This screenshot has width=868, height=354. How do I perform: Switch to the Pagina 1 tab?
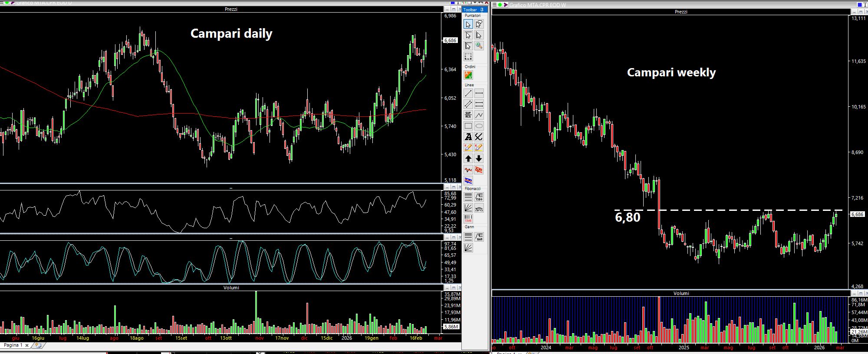(13, 345)
